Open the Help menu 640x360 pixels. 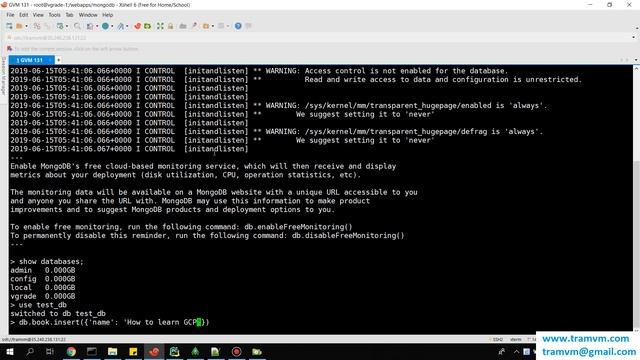107,15
